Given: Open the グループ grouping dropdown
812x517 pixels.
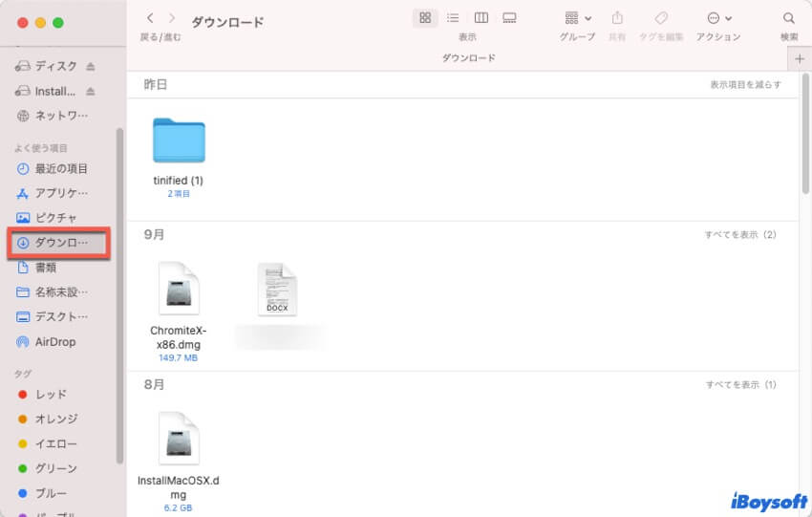Looking at the screenshot, I should [x=578, y=18].
